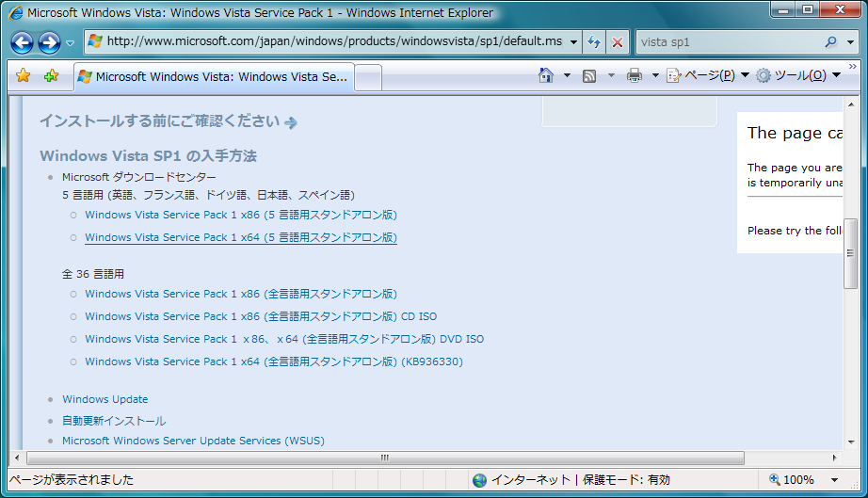Open Microsoft Windows Server Update Services link

(193, 441)
